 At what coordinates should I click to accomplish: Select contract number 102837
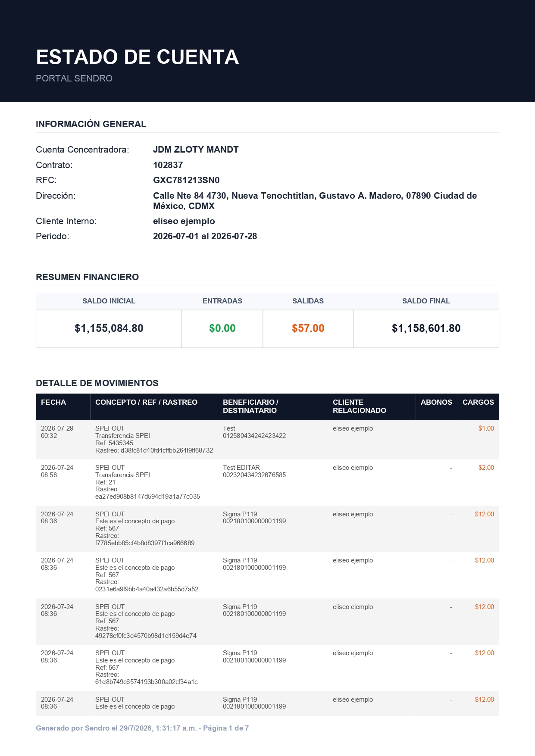168,165
